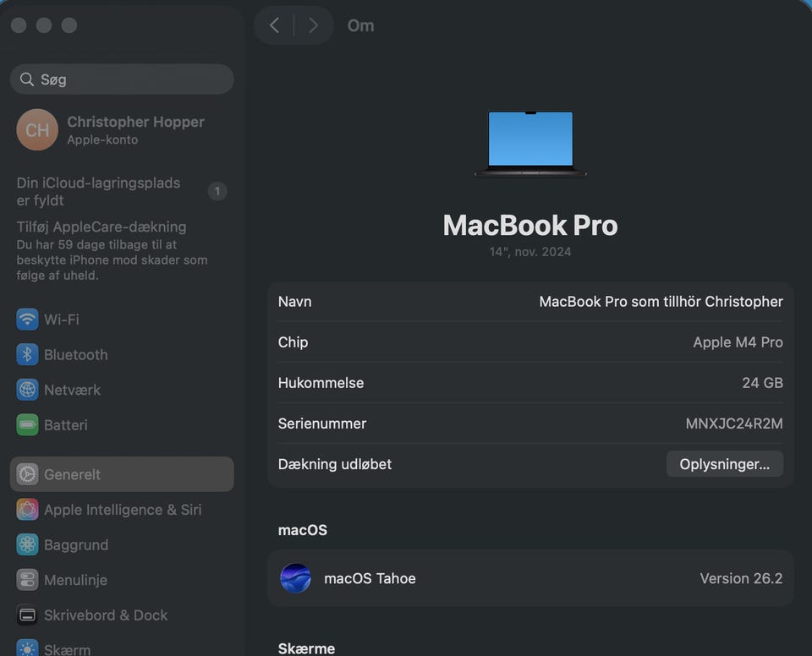
Task: Click the macOS Tahoe name text
Action: (x=370, y=578)
